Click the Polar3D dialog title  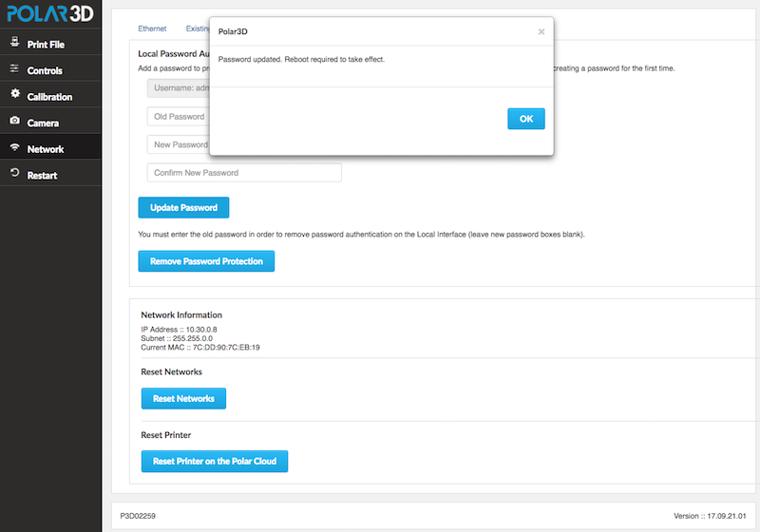(x=233, y=31)
